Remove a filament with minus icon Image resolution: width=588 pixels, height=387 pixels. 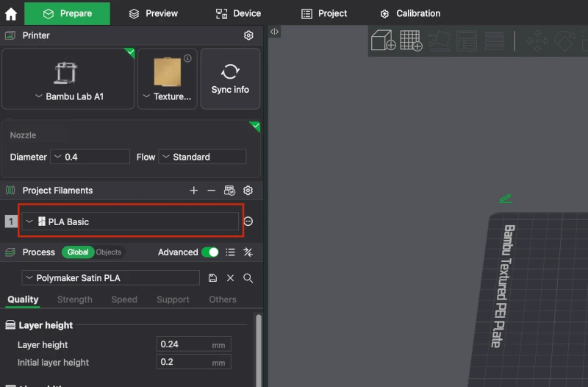coord(211,191)
